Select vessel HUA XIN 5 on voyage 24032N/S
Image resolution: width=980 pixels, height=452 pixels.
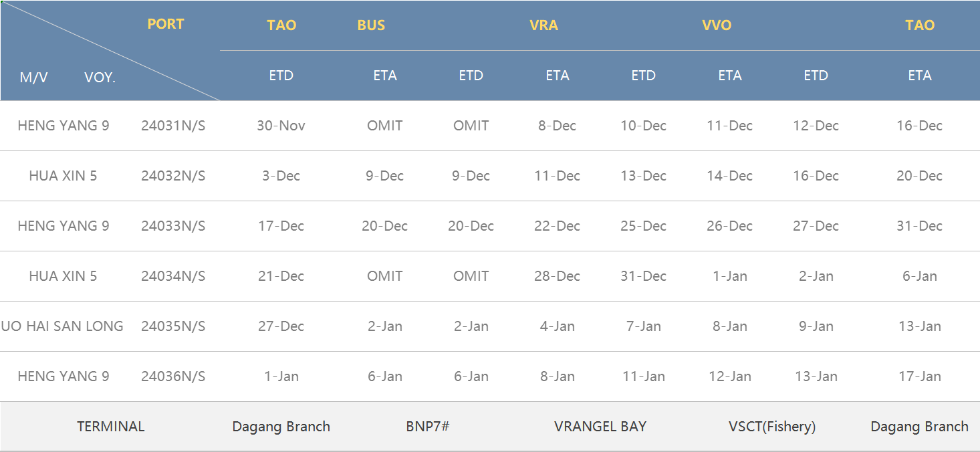coord(63,176)
